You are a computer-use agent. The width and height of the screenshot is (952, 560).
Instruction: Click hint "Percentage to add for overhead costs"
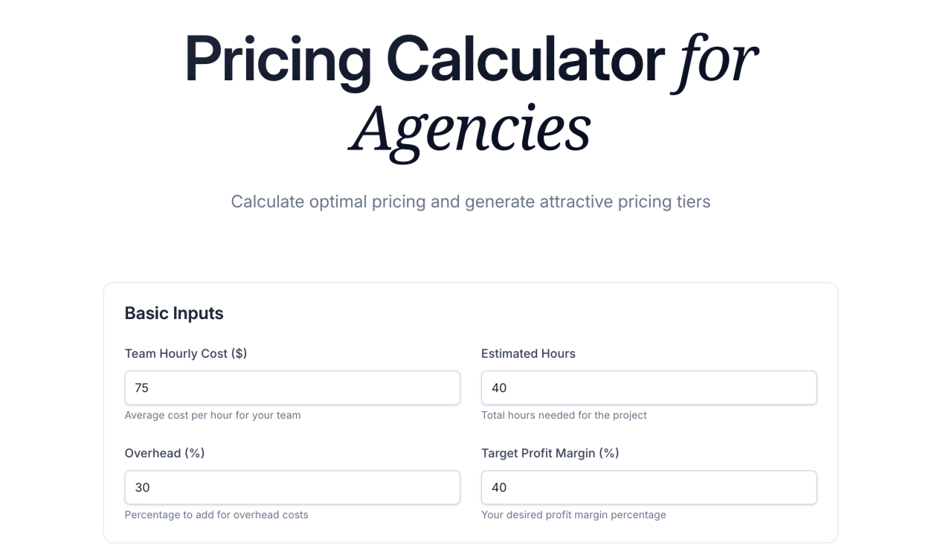[x=216, y=515]
